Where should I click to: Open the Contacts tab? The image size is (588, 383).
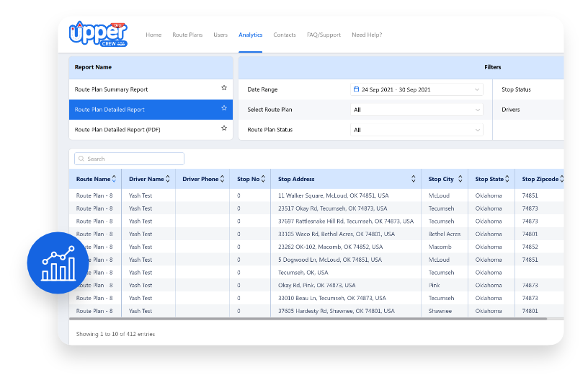(285, 35)
